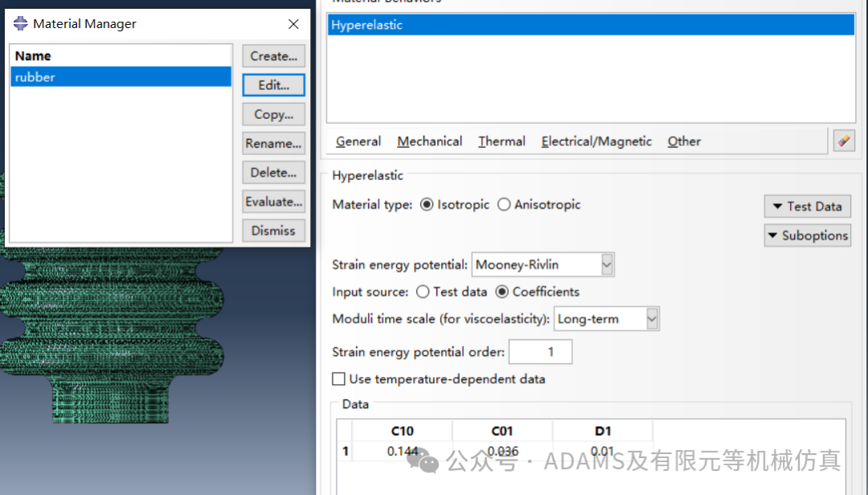Expand the Test Data menu button
Viewport: 868px width, 495px height.
click(x=808, y=207)
